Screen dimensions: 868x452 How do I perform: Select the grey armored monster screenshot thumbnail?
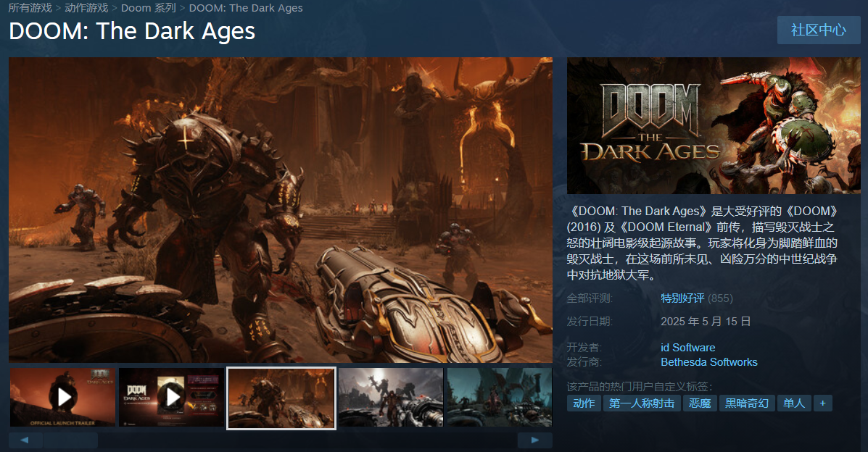coord(390,397)
